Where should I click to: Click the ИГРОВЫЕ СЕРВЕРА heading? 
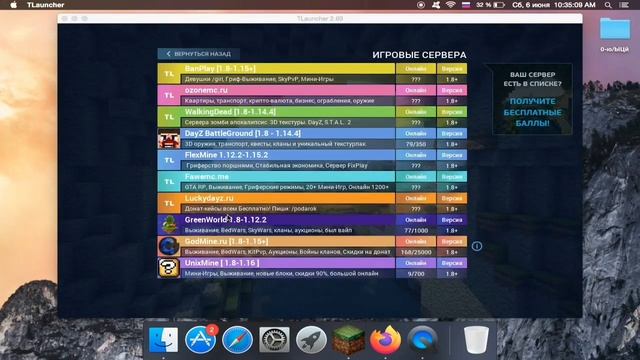click(x=419, y=55)
